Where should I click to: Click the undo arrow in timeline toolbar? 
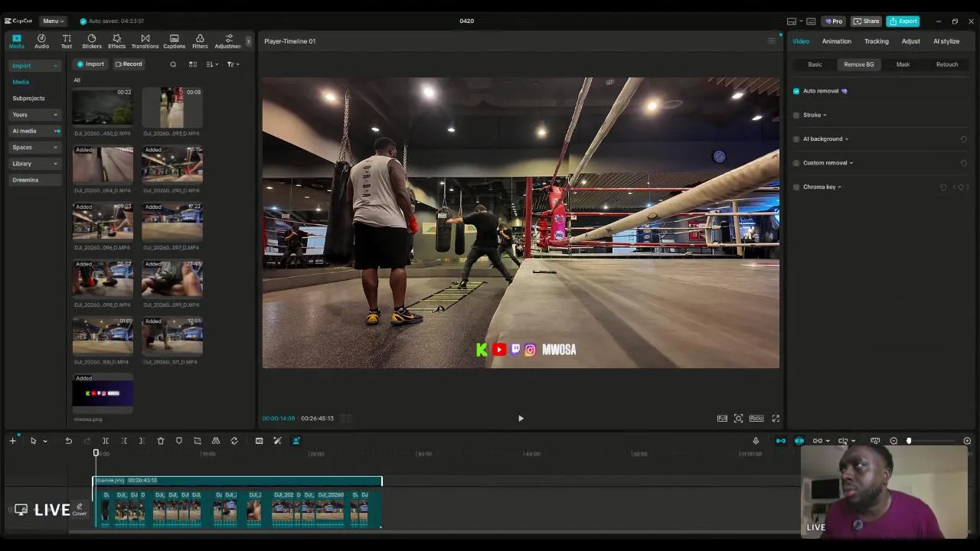point(68,441)
